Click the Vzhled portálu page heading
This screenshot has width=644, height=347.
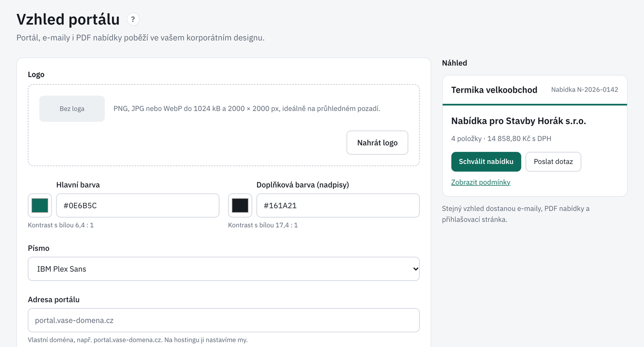(x=68, y=19)
